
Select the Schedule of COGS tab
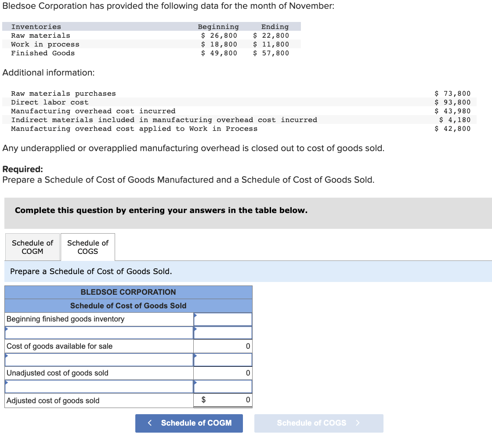tap(87, 247)
